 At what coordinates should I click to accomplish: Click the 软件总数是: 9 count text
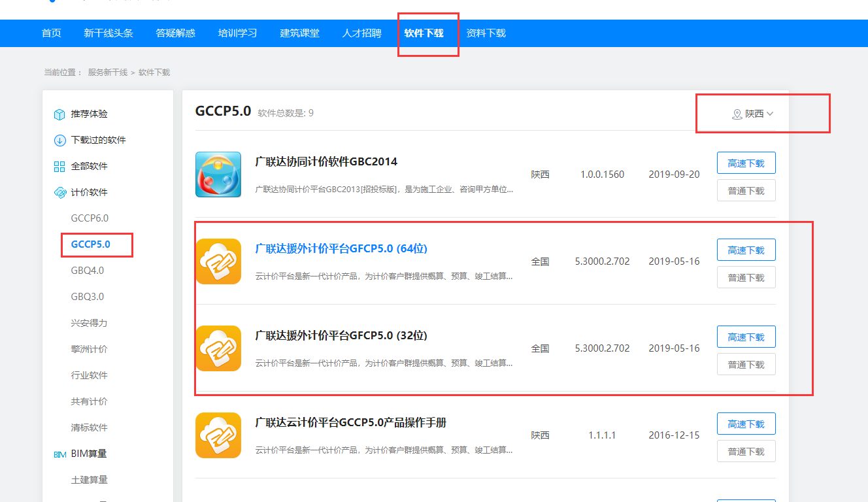[x=286, y=113]
